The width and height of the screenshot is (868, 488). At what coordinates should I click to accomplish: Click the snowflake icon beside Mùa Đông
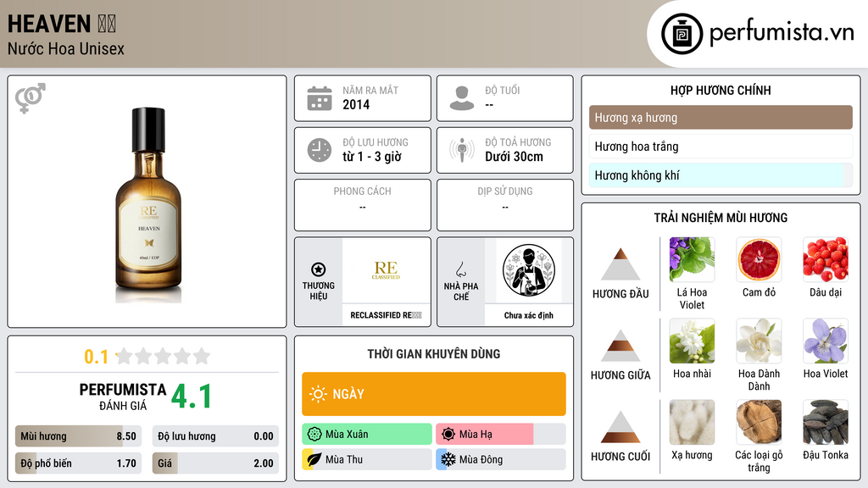pyautogui.click(x=448, y=459)
